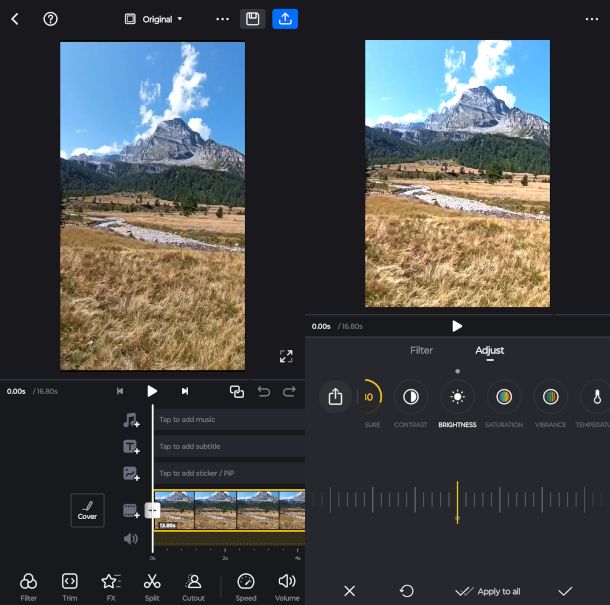Screen dimensions: 610x605
Task: Redo the last edit
Action: [289, 391]
